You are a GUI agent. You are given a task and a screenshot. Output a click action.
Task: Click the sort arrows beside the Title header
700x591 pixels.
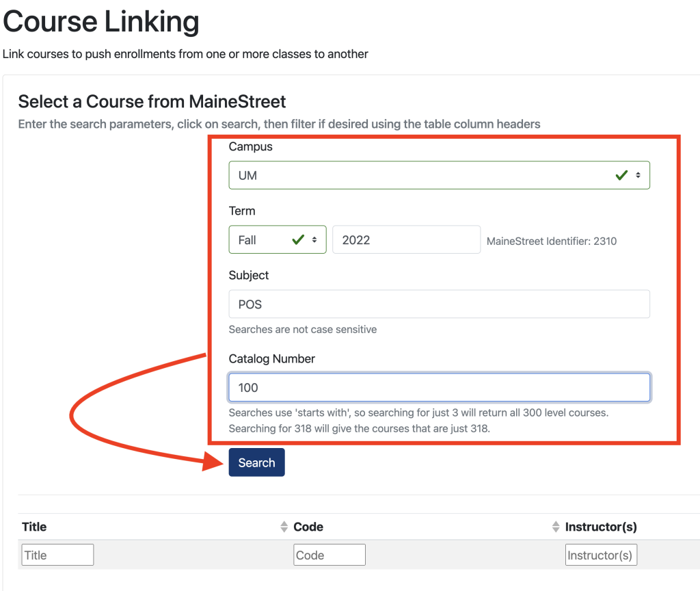[283, 527]
